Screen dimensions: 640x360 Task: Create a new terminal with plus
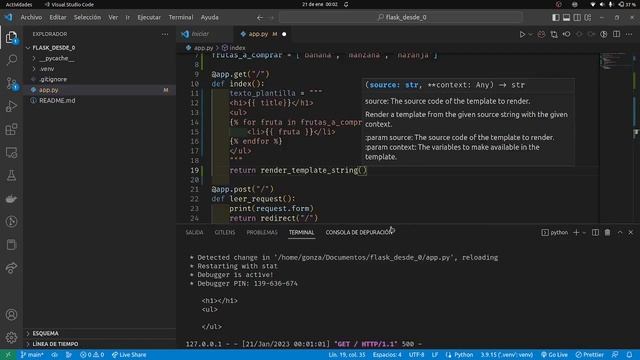576,232
